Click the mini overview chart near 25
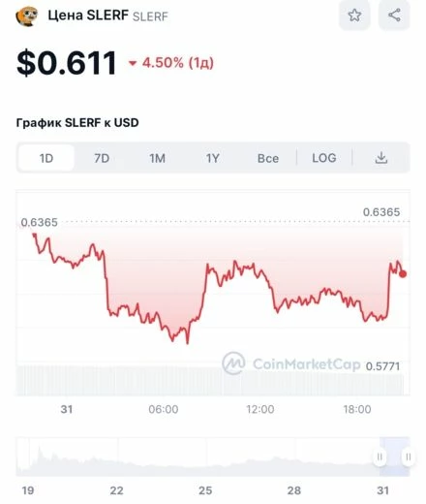Screen dimensions: 426x504 click(x=205, y=457)
